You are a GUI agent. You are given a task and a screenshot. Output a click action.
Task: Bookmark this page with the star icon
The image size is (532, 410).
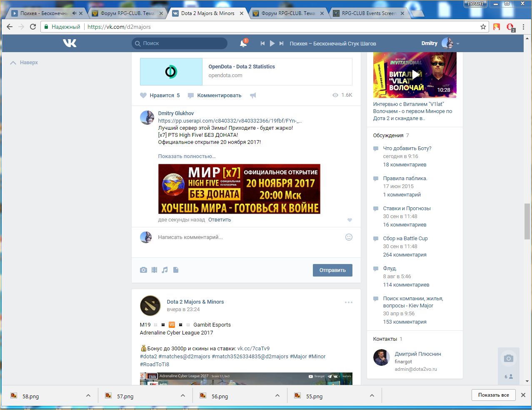coord(483,27)
